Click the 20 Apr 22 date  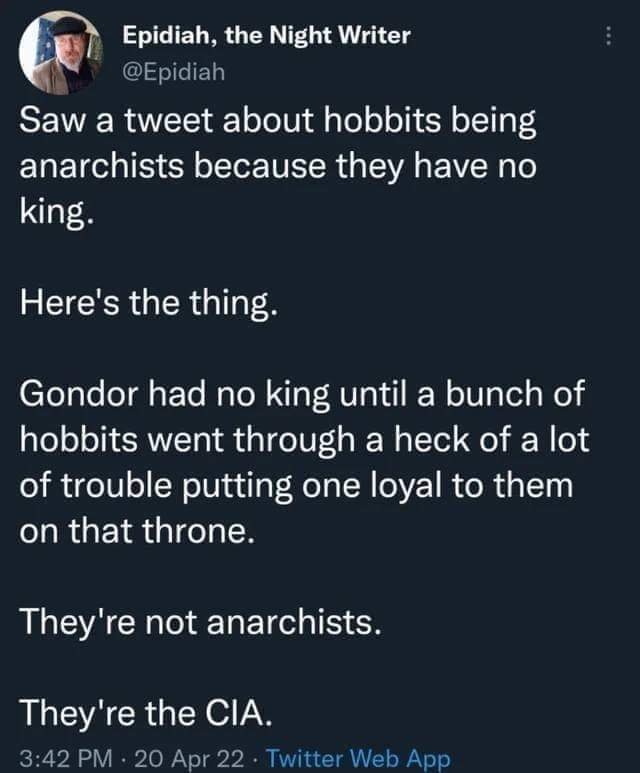(189, 758)
